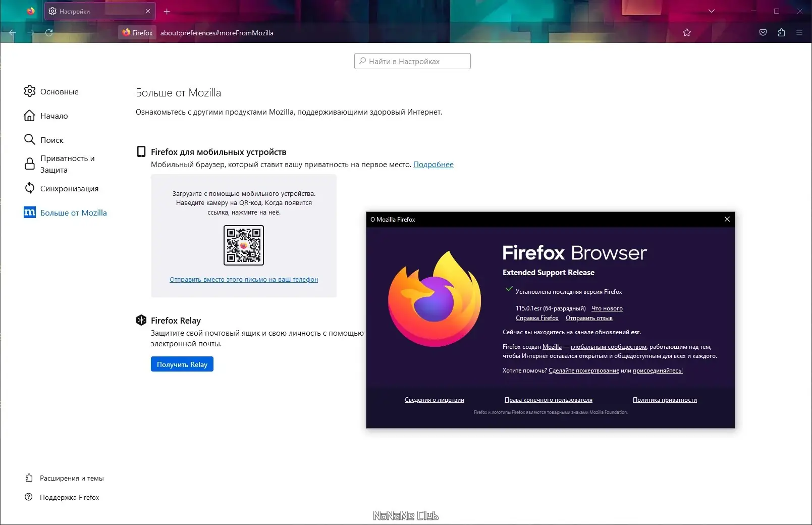Open a new tab with plus button
The width and height of the screenshot is (812, 525).
click(167, 11)
